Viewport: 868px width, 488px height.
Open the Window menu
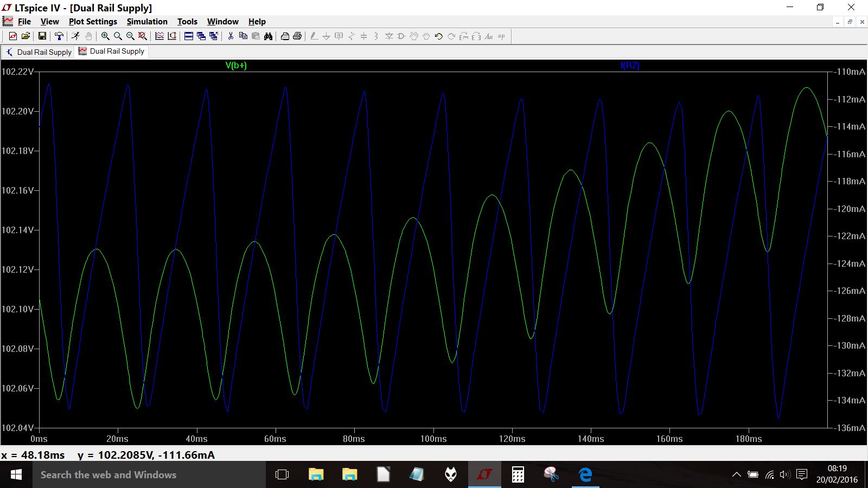click(223, 22)
